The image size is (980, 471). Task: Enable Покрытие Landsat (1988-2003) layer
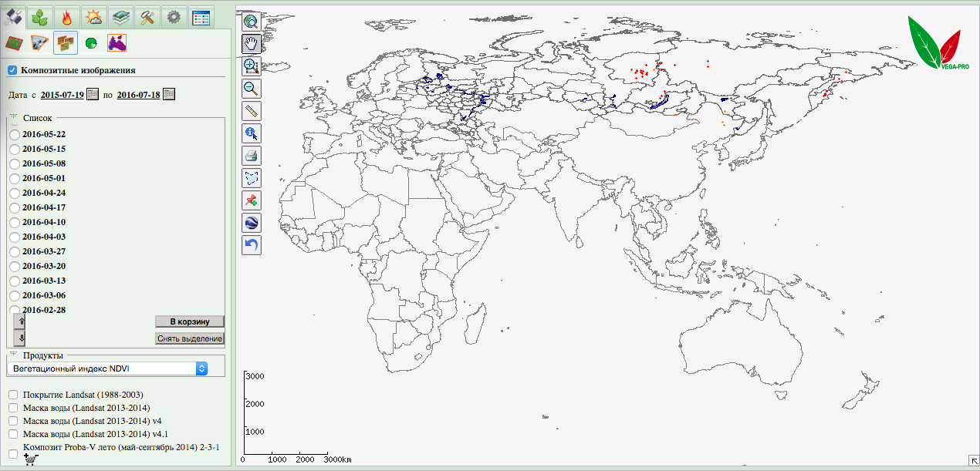point(13,395)
